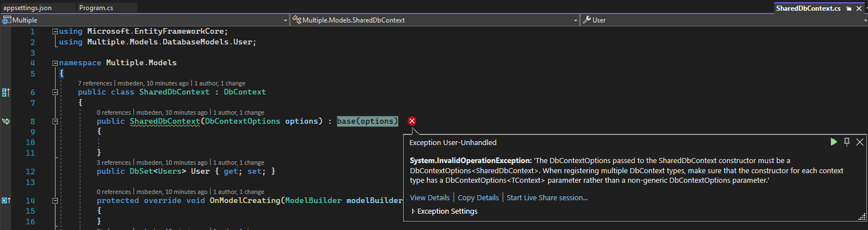Click the green Continue arrow in the exception popup
Image resolution: width=868 pixels, height=230 pixels.
pos(834,142)
